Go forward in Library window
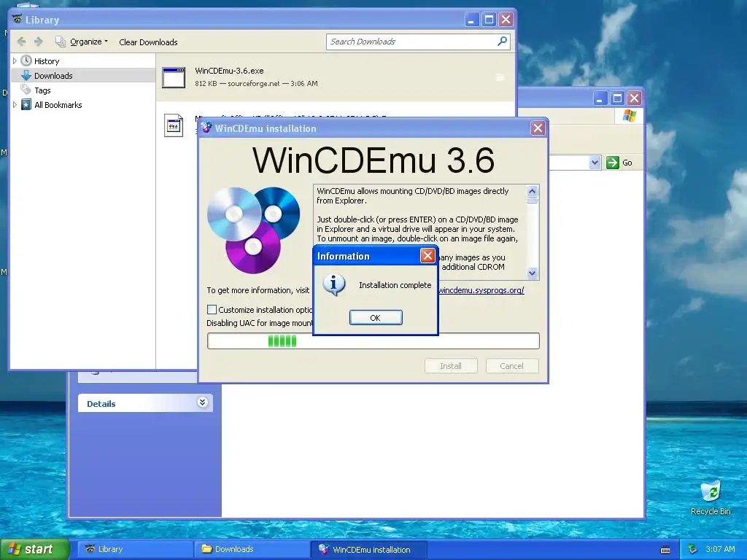The width and height of the screenshot is (747, 560). (x=39, y=42)
